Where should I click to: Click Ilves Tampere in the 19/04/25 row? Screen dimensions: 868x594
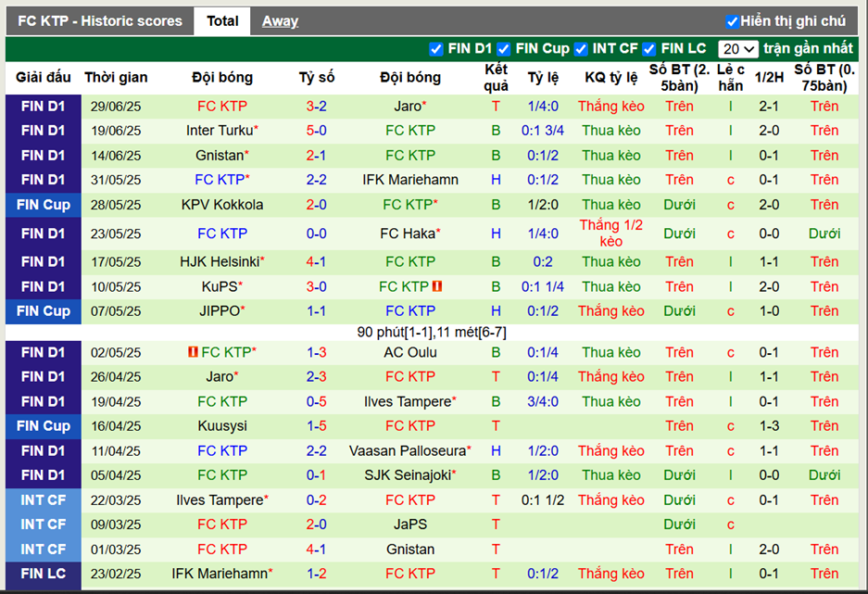click(x=410, y=402)
